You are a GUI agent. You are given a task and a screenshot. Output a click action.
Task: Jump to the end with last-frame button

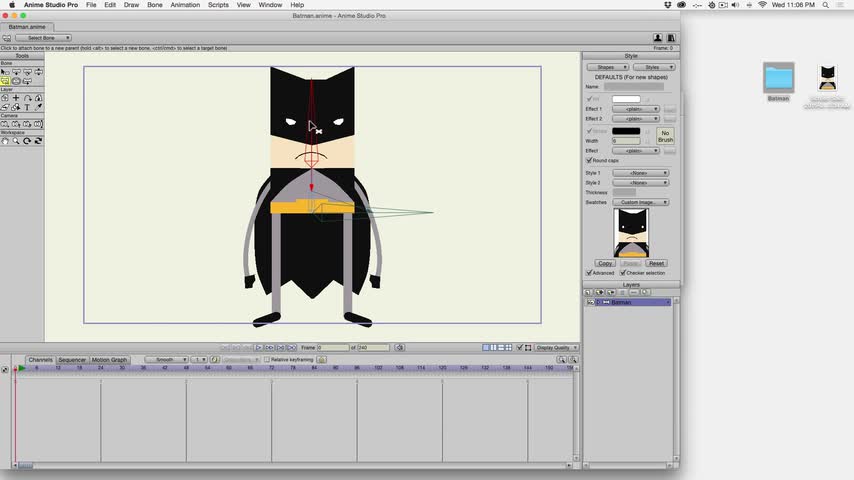point(292,348)
